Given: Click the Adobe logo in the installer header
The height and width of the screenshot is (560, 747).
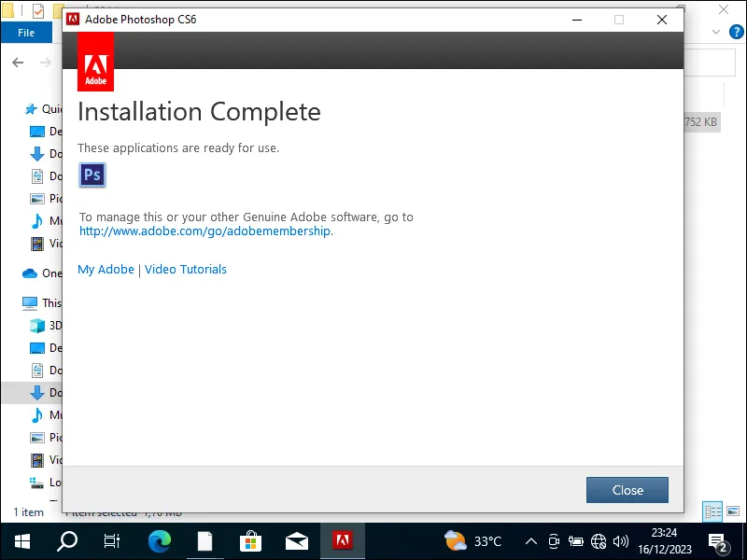Looking at the screenshot, I should pyautogui.click(x=94, y=61).
